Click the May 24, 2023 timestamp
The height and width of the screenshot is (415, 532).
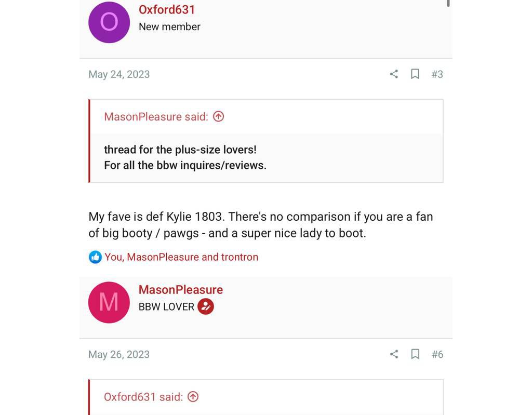[x=119, y=74]
